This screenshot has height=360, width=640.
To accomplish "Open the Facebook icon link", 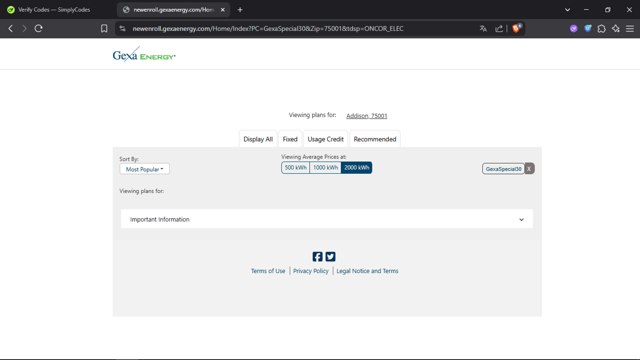I will pos(317,256).
